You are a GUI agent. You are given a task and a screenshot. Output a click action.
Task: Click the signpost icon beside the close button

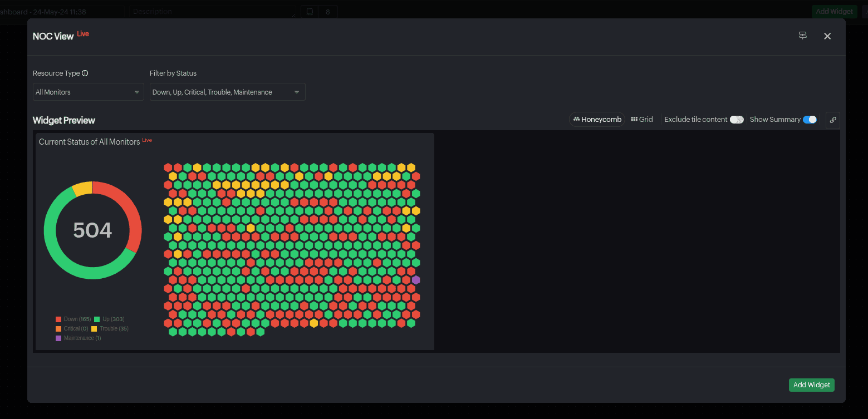[802, 36]
